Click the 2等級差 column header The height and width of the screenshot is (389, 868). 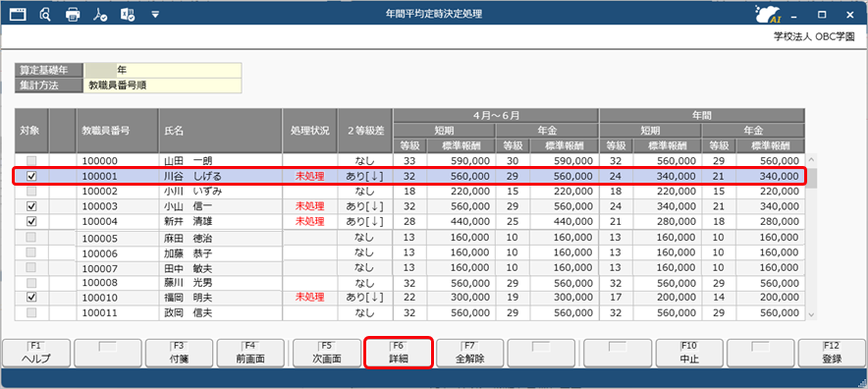coord(365,131)
